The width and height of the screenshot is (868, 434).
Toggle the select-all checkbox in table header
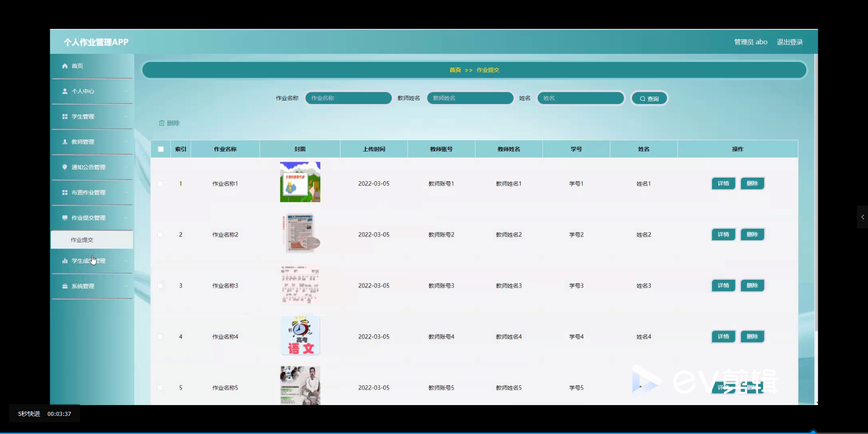[160, 149]
